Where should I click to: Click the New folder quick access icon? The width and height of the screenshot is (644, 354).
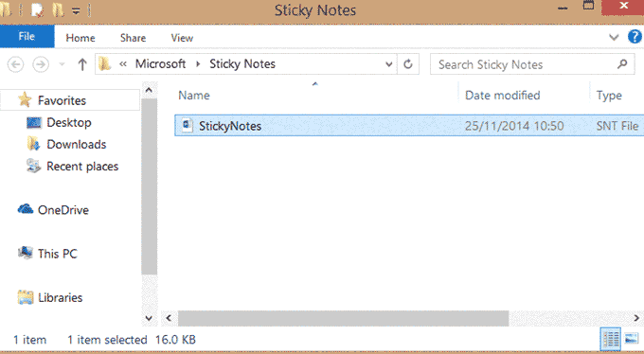tap(58, 9)
